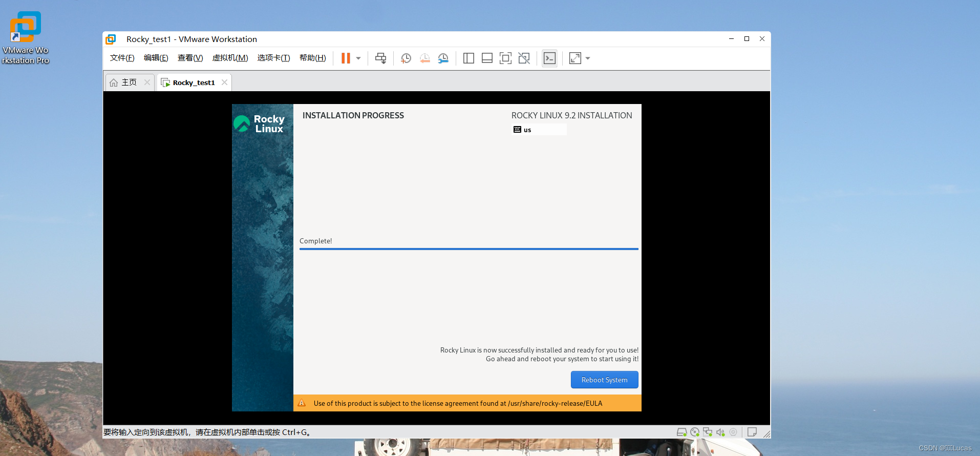Open the 虚拟机(M) menu
This screenshot has height=456, width=980.
point(230,58)
